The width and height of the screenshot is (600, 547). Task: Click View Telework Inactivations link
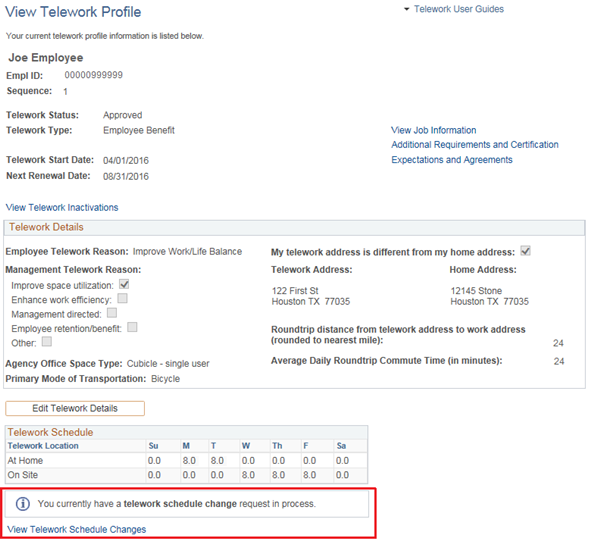tap(62, 208)
